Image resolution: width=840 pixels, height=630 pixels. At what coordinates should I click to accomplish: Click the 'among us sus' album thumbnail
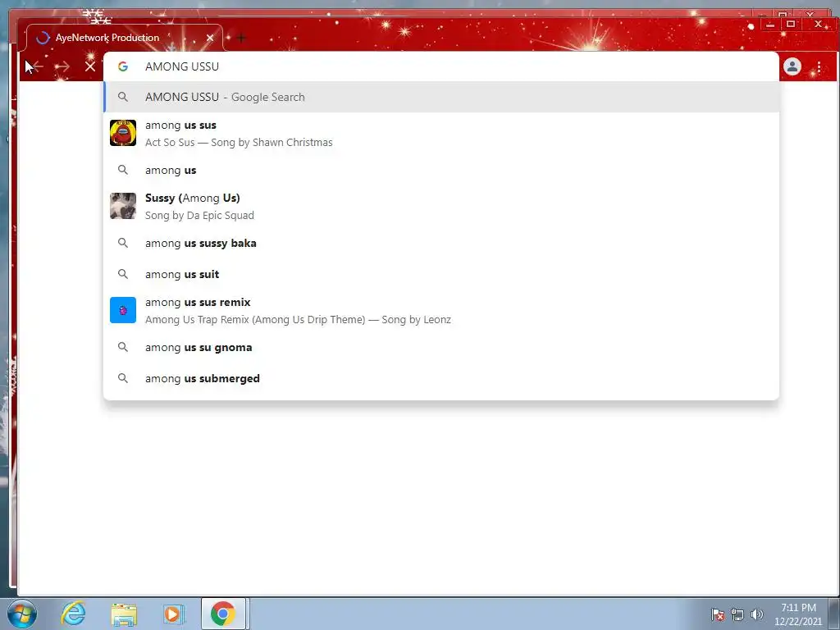[123, 133]
